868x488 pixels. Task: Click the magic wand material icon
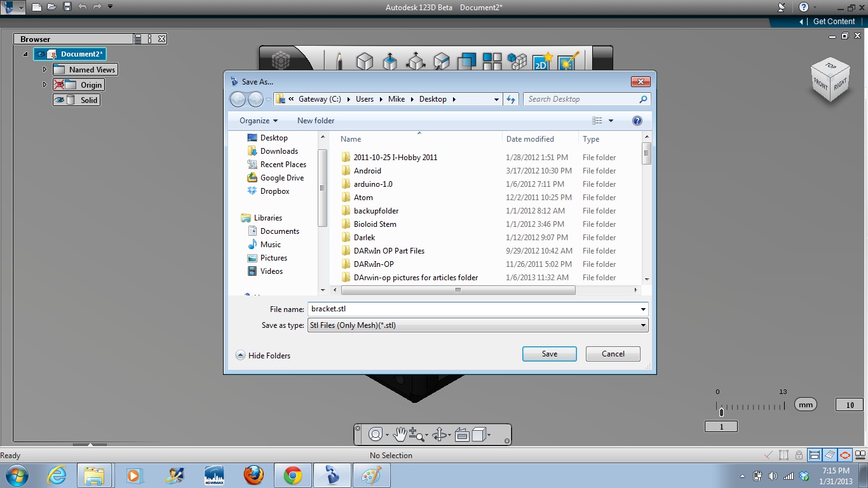[x=568, y=61]
